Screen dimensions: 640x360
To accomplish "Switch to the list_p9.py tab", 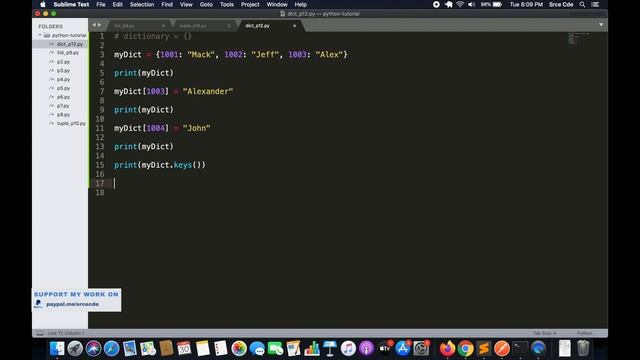I will tap(139, 26).
